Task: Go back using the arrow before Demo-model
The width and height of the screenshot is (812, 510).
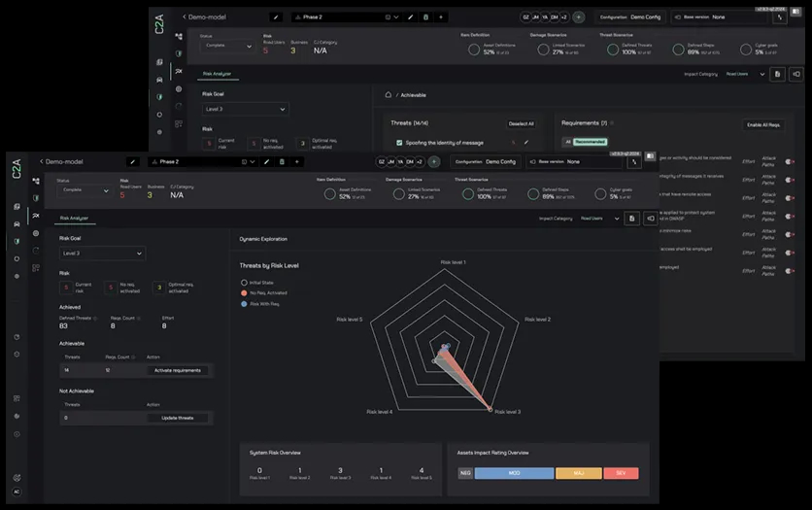Action: coord(42,161)
